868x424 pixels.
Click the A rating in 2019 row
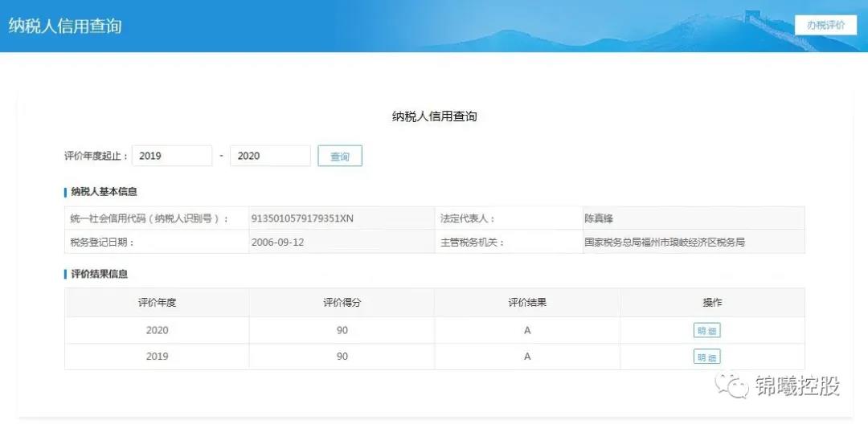coord(527,357)
